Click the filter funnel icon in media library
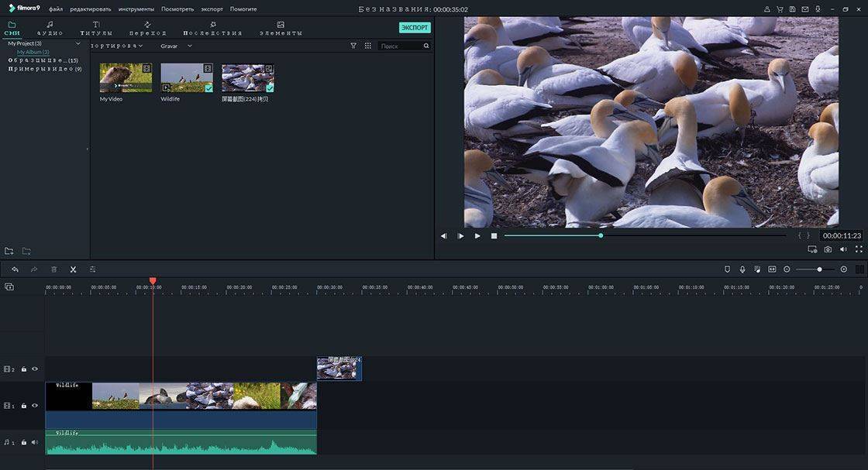This screenshot has width=868, height=470. click(x=353, y=46)
